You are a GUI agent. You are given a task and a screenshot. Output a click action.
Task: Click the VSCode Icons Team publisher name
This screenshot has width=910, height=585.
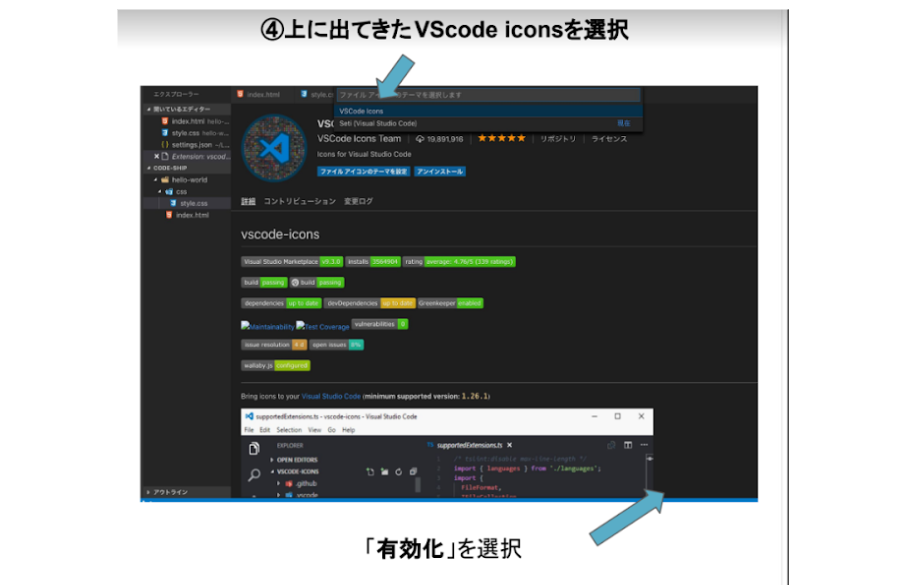click(x=359, y=139)
